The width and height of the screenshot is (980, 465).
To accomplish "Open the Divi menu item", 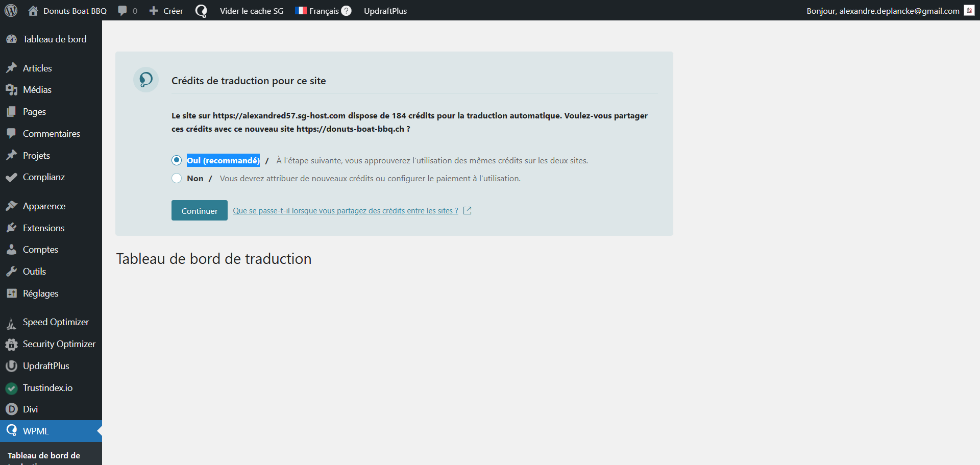I will 51,409.
